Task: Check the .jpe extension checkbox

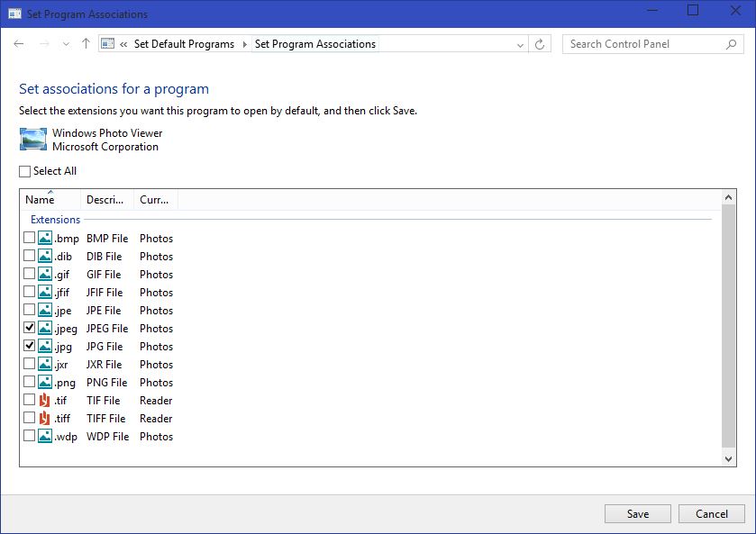Action: (30, 310)
